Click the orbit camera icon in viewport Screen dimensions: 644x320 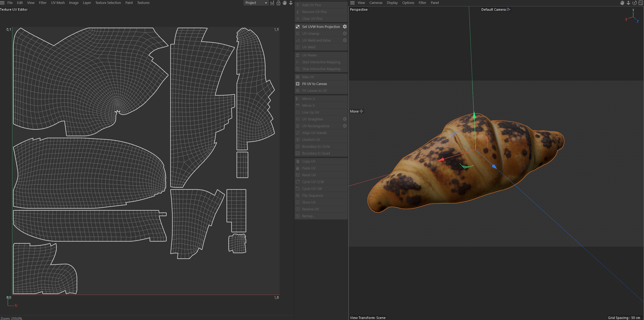[635, 3]
